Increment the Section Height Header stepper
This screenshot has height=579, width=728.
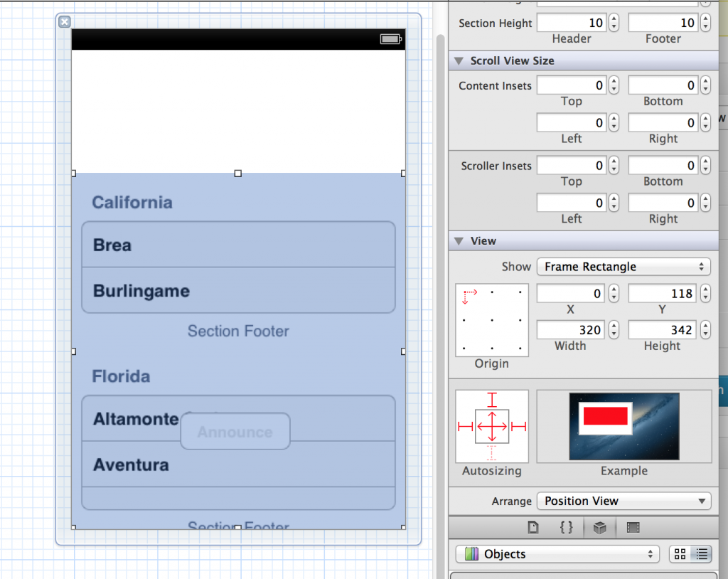614,18
